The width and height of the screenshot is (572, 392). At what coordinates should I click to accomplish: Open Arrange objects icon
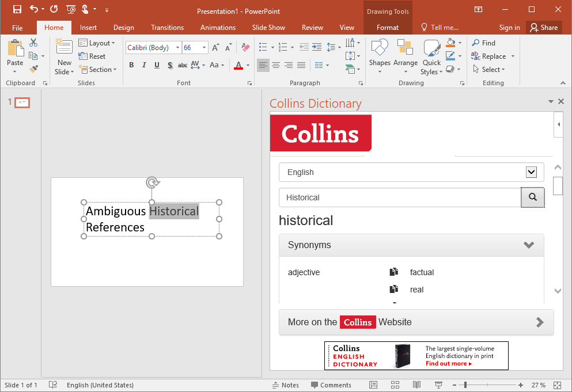[x=406, y=48]
